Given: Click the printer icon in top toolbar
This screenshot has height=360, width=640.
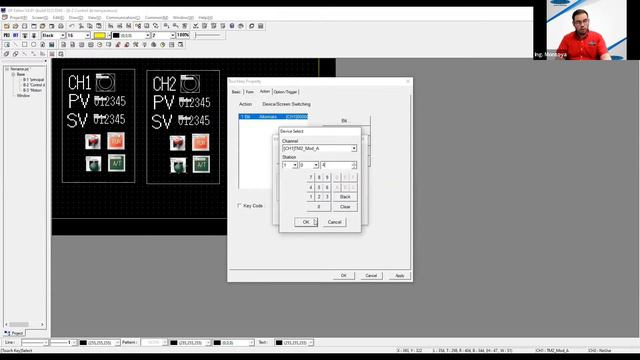Looking at the screenshot, I should pos(61,26).
